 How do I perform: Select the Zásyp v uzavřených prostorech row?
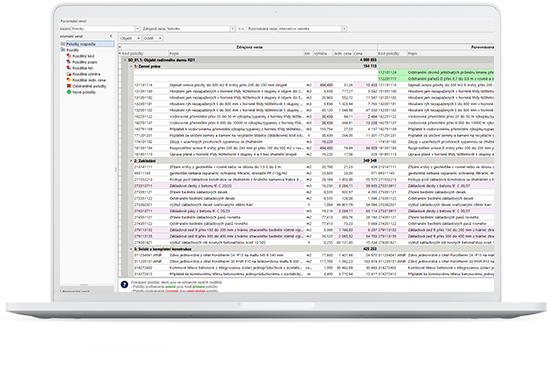pos(313,142)
